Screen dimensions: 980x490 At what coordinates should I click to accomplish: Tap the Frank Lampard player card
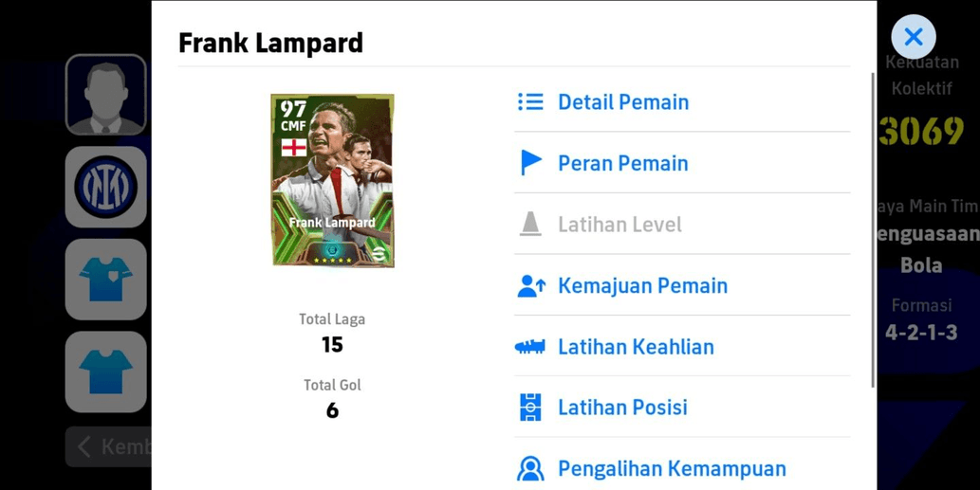[x=332, y=180]
